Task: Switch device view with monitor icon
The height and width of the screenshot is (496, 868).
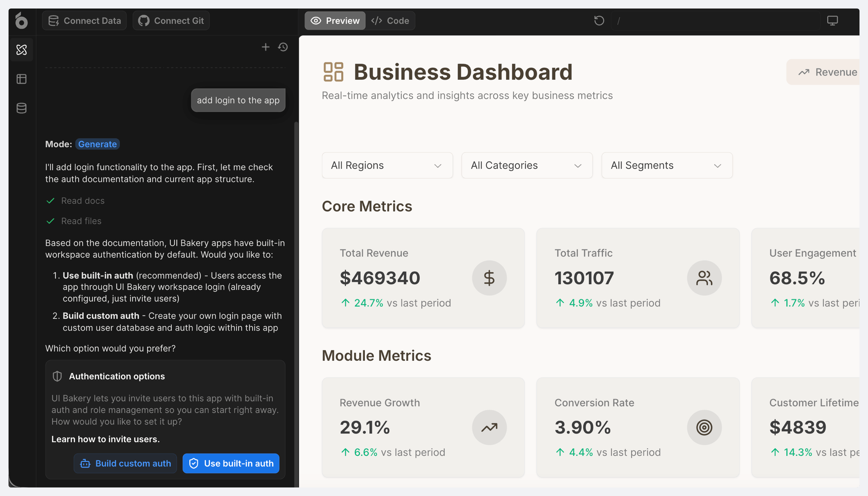Action: click(x=832, y=21)
